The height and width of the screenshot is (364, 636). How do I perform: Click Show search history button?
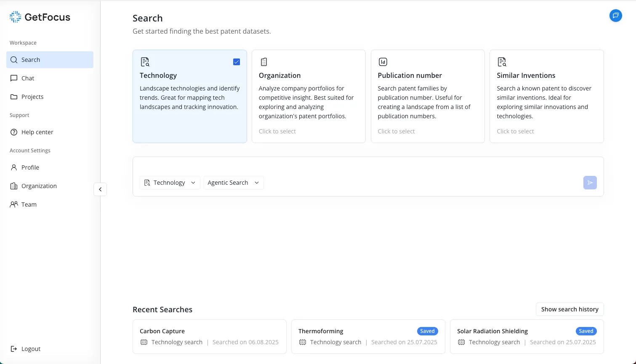570,309
